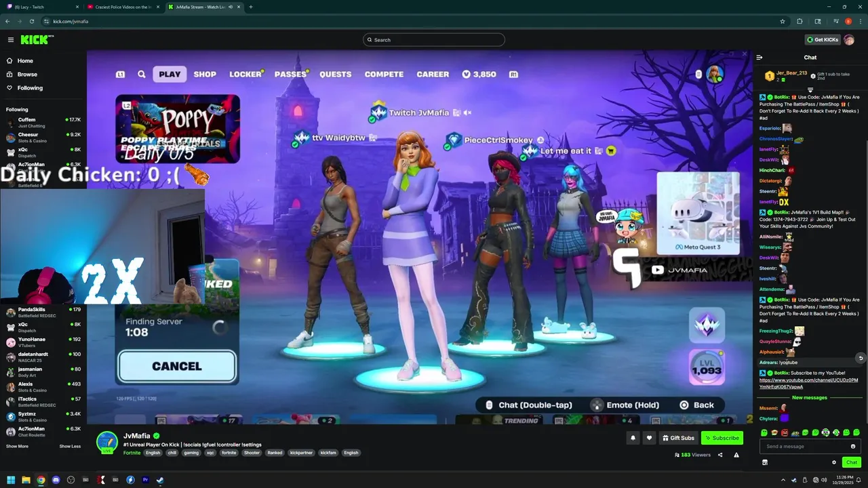Open YunoHanae channel in sidebar
Screen dimensions: 868x488
43,342
